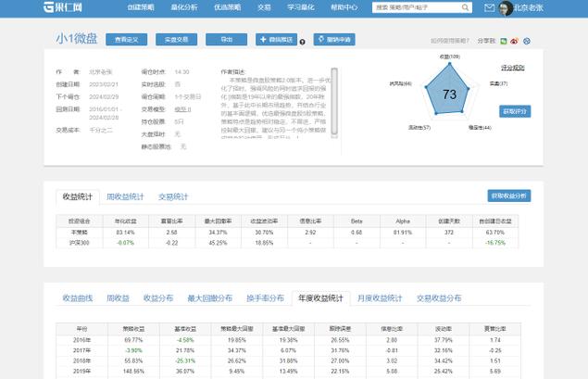The image size is (588, 379).
Task: Click the help icon beside 微信推送
Action: (x=305, y=41)
